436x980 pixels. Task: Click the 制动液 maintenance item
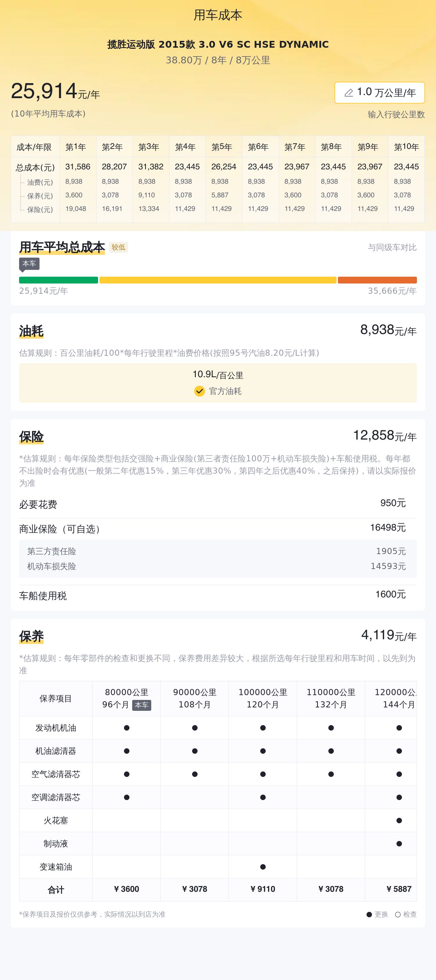tap(56, 844)
